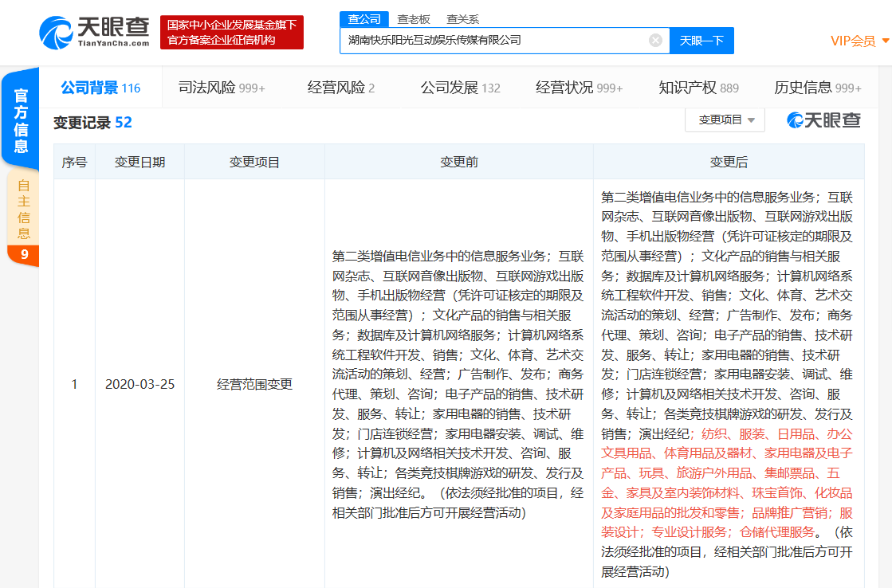This screenshot has width=892, height=588.
Task: Click the company name search input field
Action: pos(502,40)
